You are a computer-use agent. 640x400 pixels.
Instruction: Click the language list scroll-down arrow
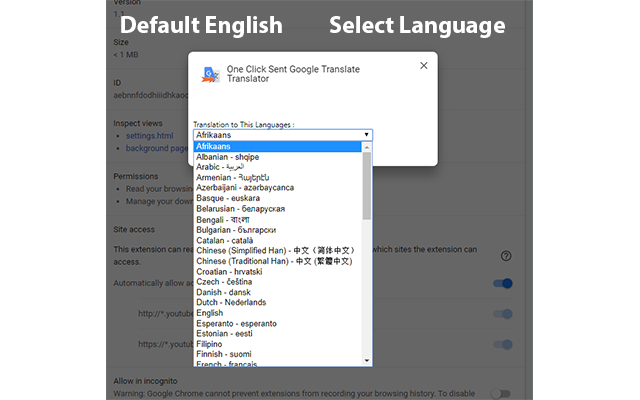(367, 360)
